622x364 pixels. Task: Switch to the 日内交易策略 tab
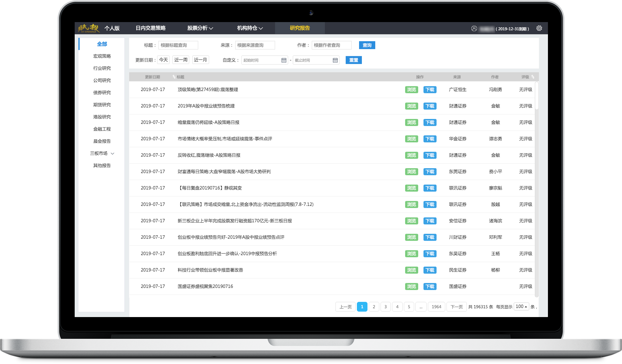pyautogui.click(x=151, y=28)
